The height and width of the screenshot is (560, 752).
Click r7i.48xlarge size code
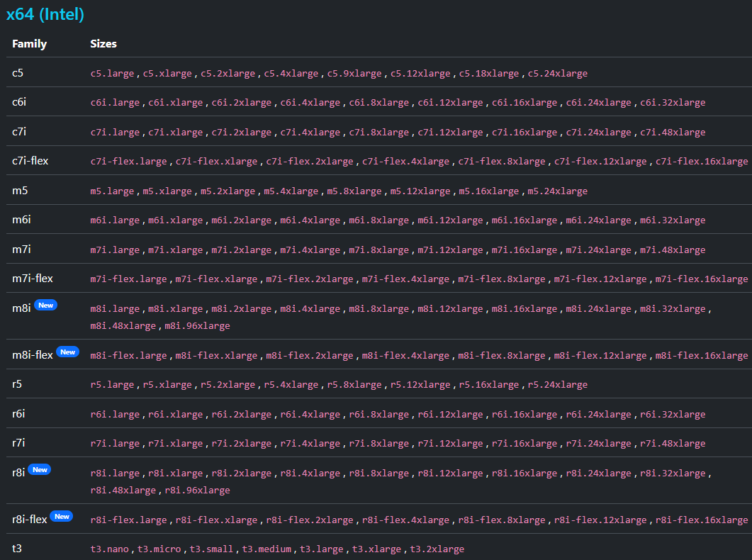(x=673, y=444)
